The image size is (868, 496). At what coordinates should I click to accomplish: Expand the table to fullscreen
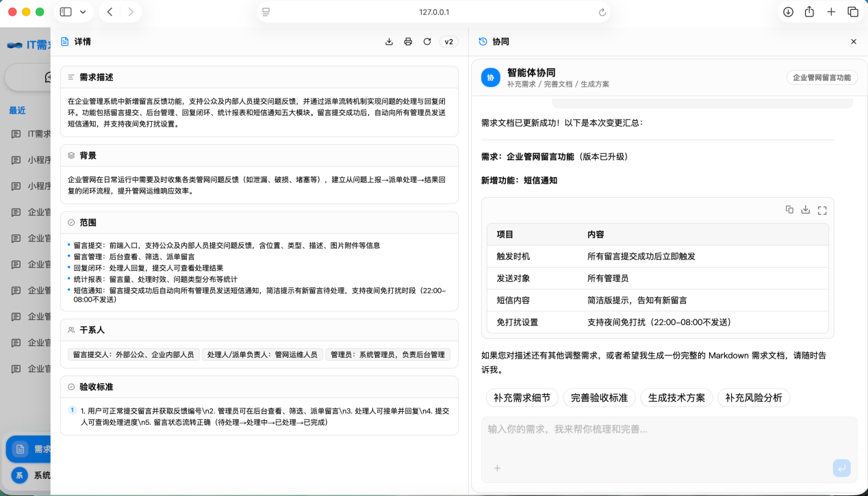point(822,210)
